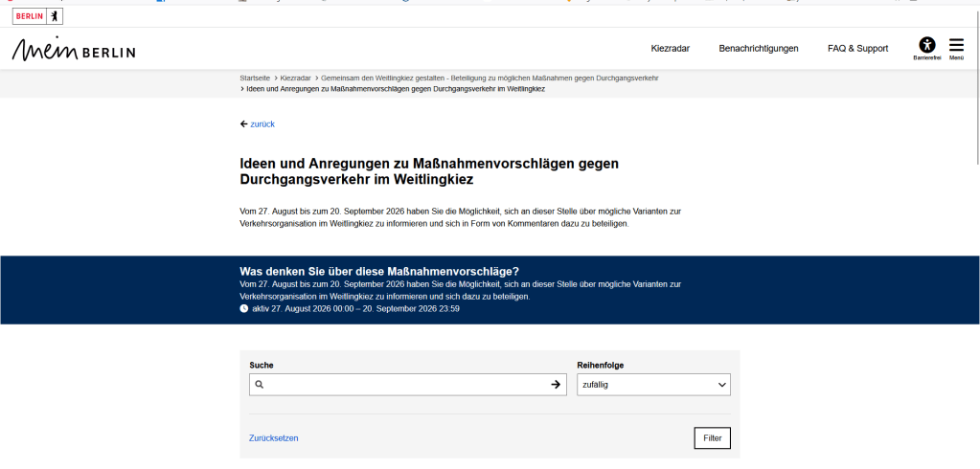Click the search magnifier icon in Suche

pyautogui.click(x=260, y=385)
